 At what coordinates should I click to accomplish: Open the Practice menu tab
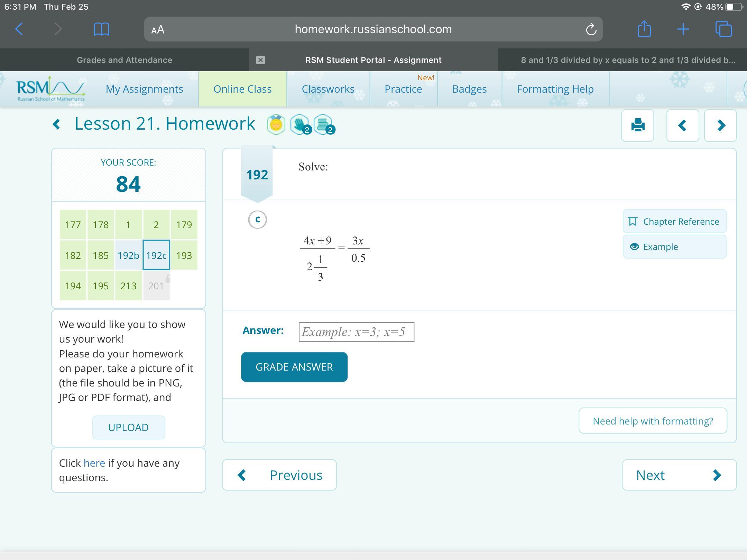point(403,89)
